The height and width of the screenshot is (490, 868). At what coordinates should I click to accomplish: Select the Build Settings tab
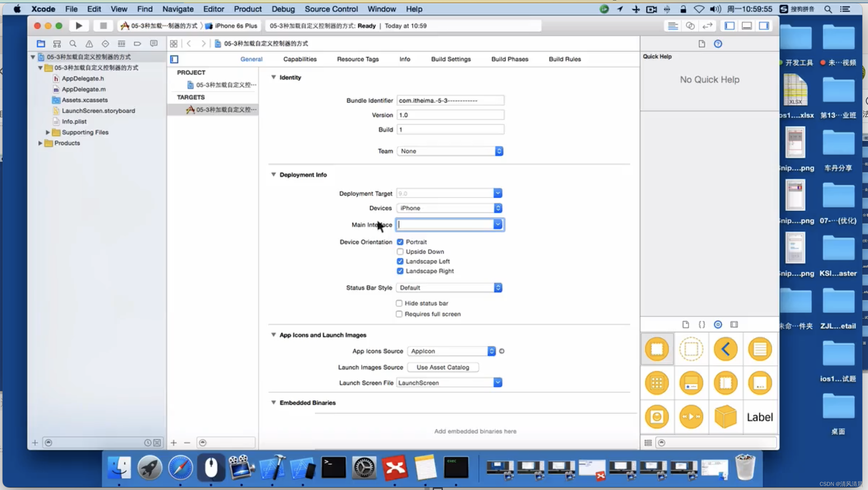[x=450, y=59]
